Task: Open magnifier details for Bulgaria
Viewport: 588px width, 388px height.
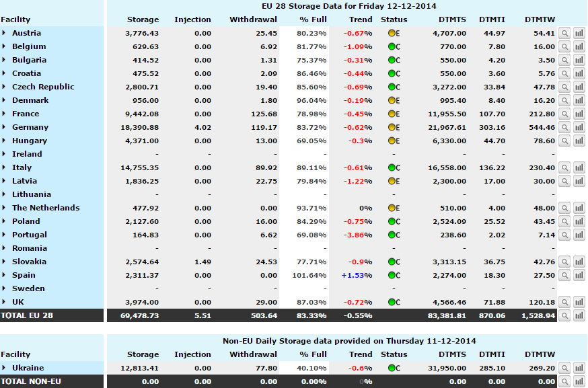Action: (x=564, y=61)
